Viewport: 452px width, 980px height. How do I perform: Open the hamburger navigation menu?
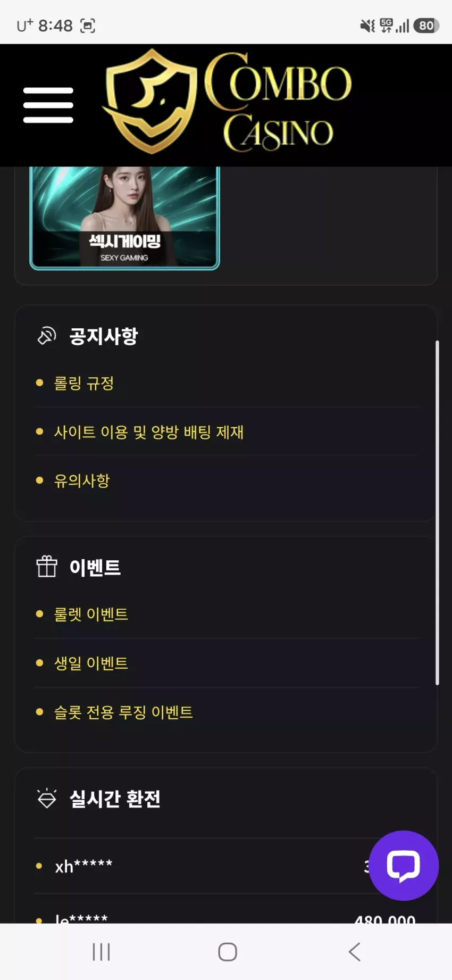tap(48, 105)
